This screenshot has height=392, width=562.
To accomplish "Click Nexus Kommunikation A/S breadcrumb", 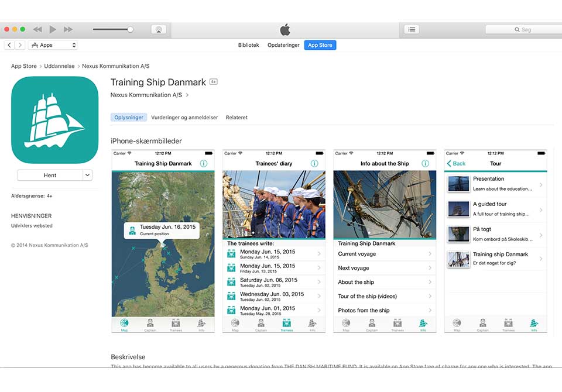I will coord(115,66).
